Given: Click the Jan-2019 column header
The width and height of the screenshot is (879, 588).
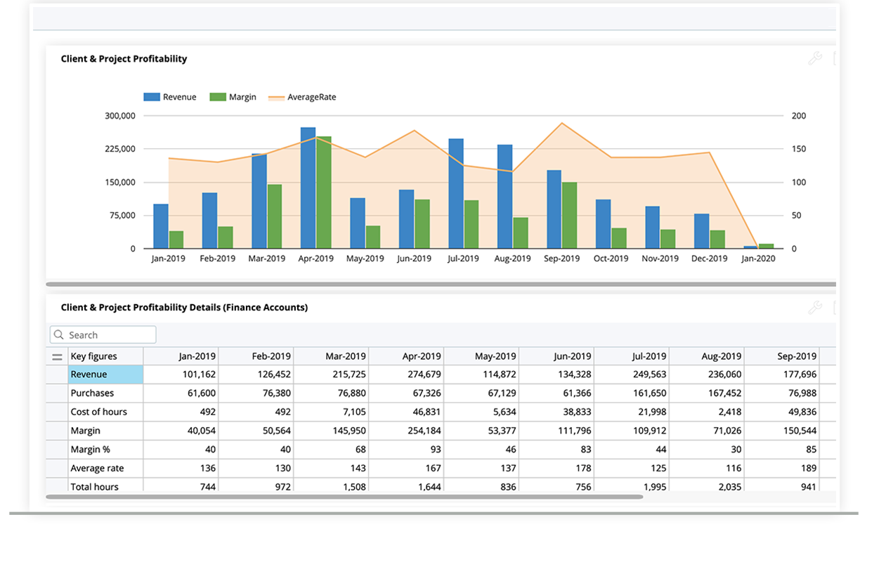Looking at the screenshot, I should [196, 356].
